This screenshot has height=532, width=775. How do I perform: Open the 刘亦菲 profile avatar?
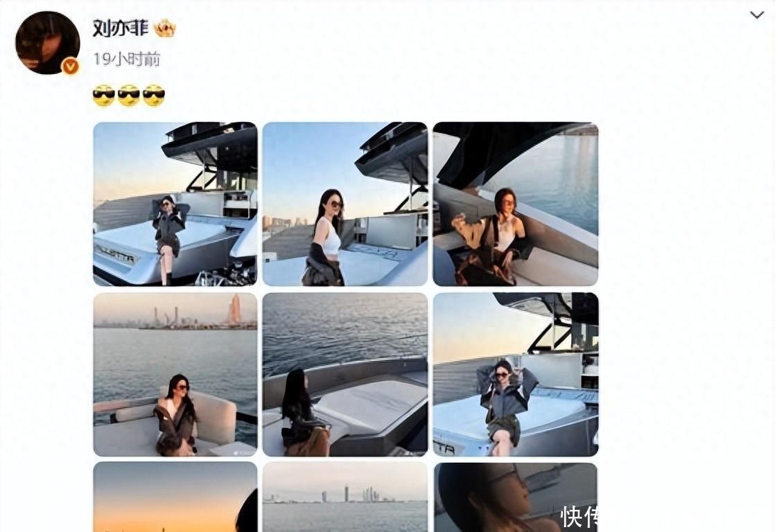click(47, 43)
